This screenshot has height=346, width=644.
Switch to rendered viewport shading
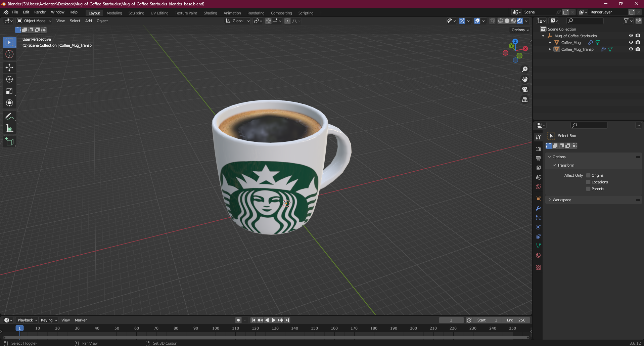520,21
